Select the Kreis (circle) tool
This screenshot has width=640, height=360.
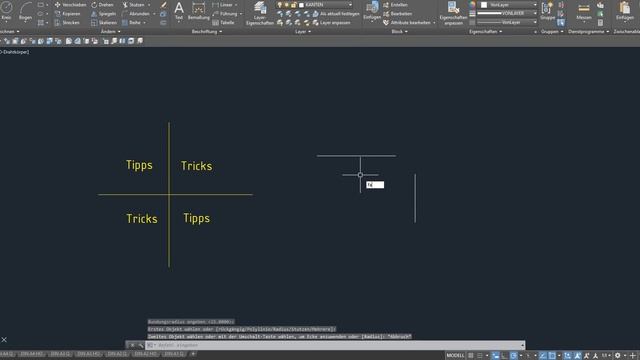[6, 10]
